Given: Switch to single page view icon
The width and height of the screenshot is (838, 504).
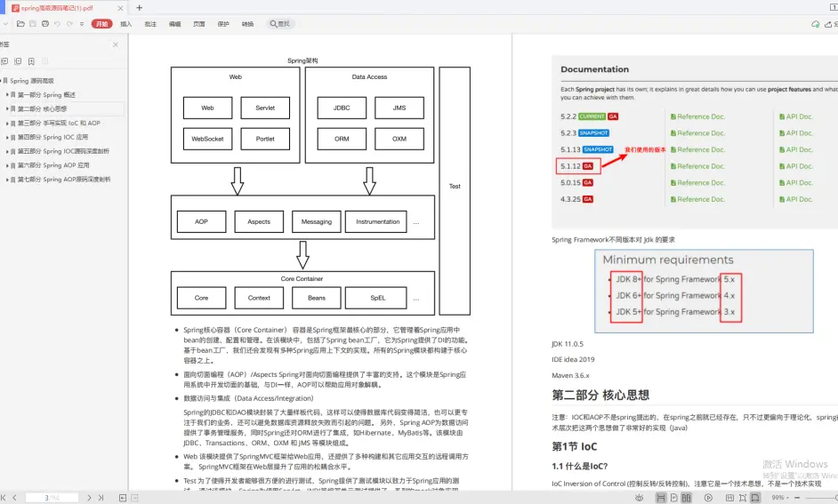Looking at the screenshot, I should [673, 498].
